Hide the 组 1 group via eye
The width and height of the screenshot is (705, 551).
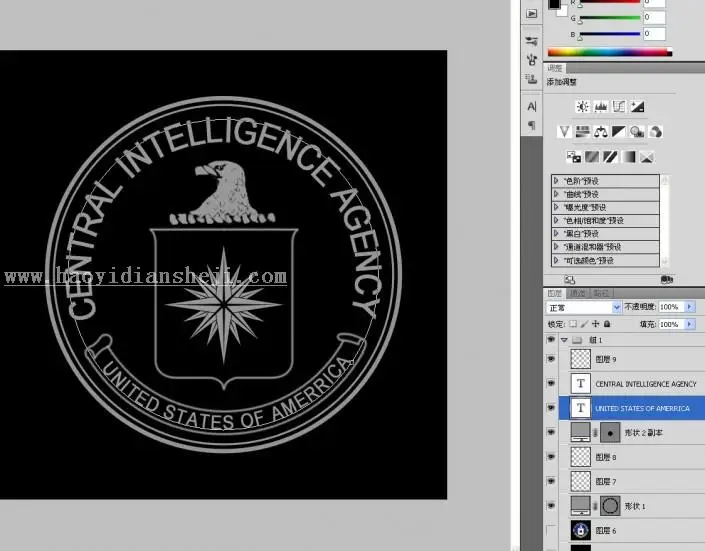tap(551, 340)
